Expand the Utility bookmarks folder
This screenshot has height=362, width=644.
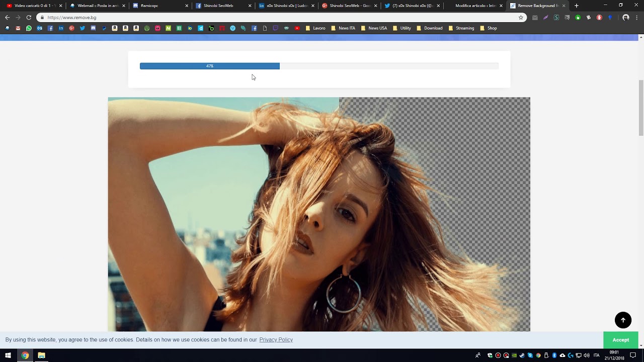tap(401, 28)
